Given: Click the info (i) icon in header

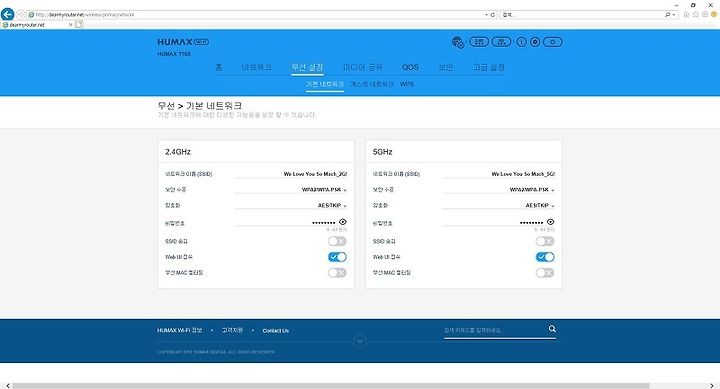Looking at the screenshot, I should [521, 42].
